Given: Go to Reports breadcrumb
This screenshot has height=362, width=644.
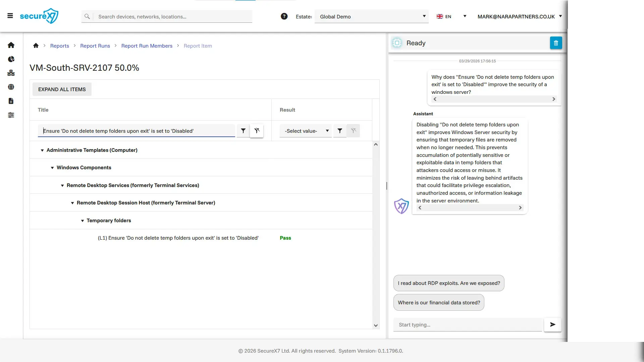Looking at the screenshot, I should pyautogui.click(x=59, y=46).
